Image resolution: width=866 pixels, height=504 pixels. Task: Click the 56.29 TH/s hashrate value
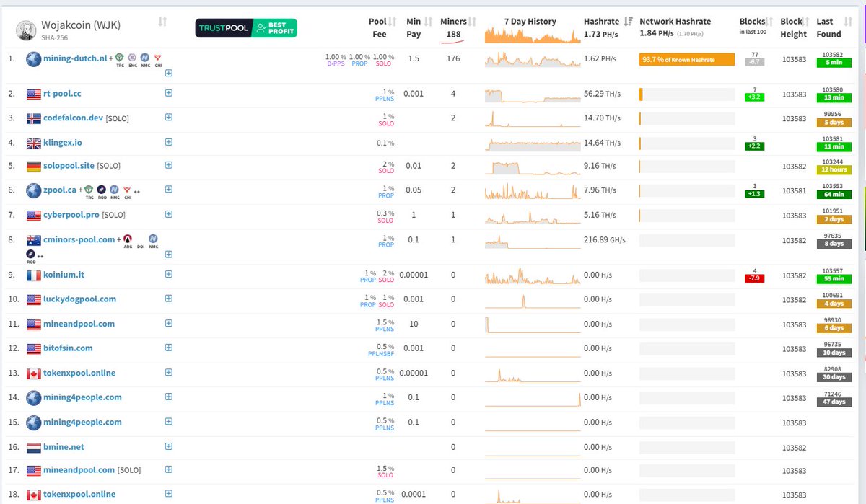click(x=603, y=94)
